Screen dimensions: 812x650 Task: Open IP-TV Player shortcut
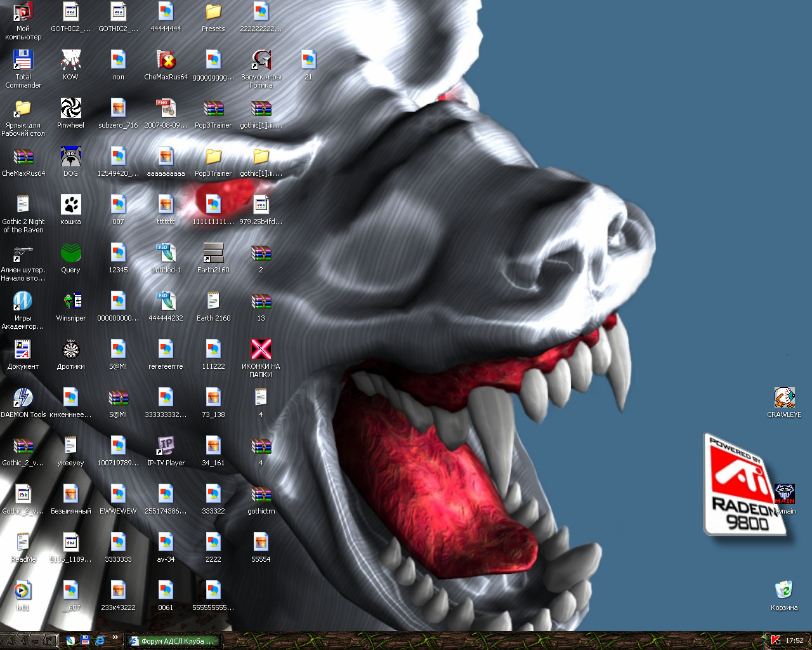(x=166, y=447)
